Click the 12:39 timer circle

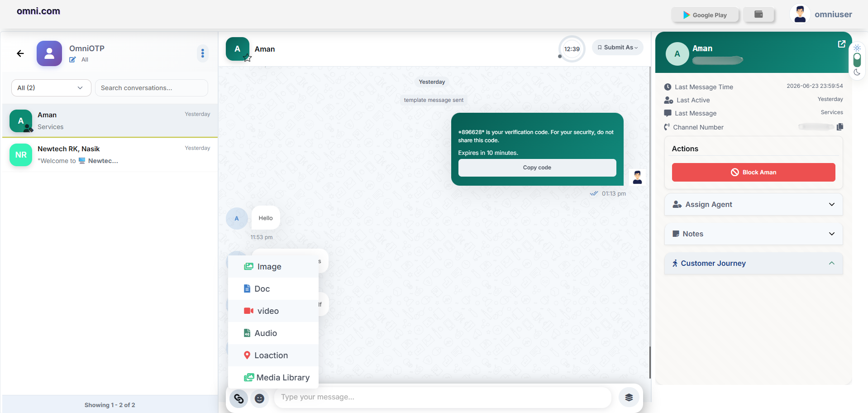pos(572,49)
